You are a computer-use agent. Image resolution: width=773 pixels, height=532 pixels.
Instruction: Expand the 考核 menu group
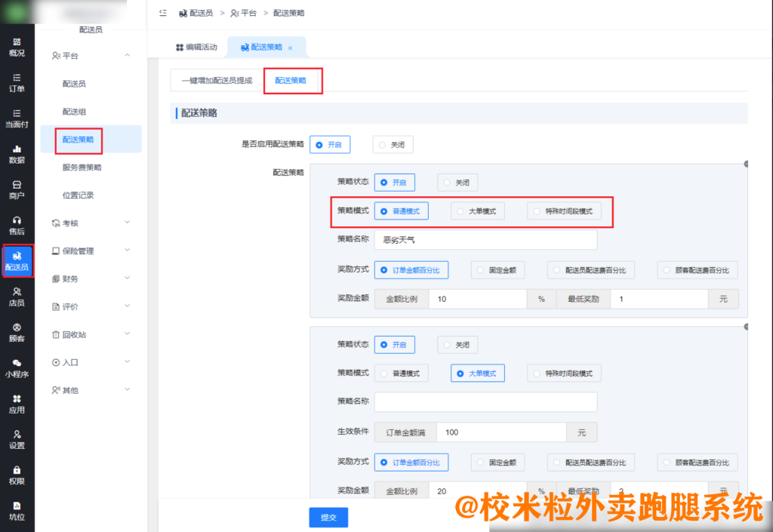(x=127, y=223)
